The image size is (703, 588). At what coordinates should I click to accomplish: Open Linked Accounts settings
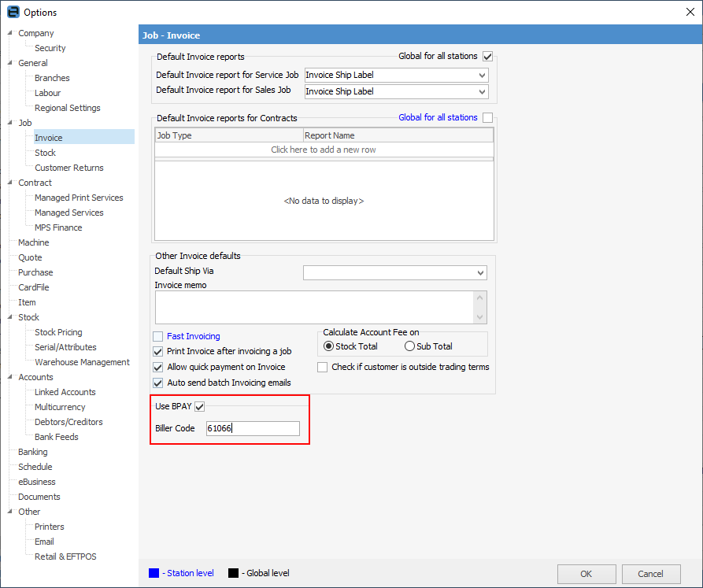tap(65, 392)
